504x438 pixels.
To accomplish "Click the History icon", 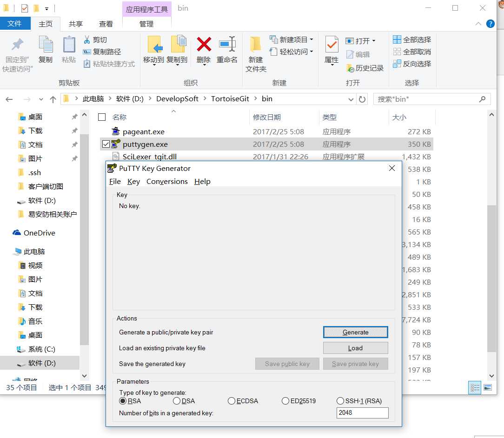I will 350,68.
